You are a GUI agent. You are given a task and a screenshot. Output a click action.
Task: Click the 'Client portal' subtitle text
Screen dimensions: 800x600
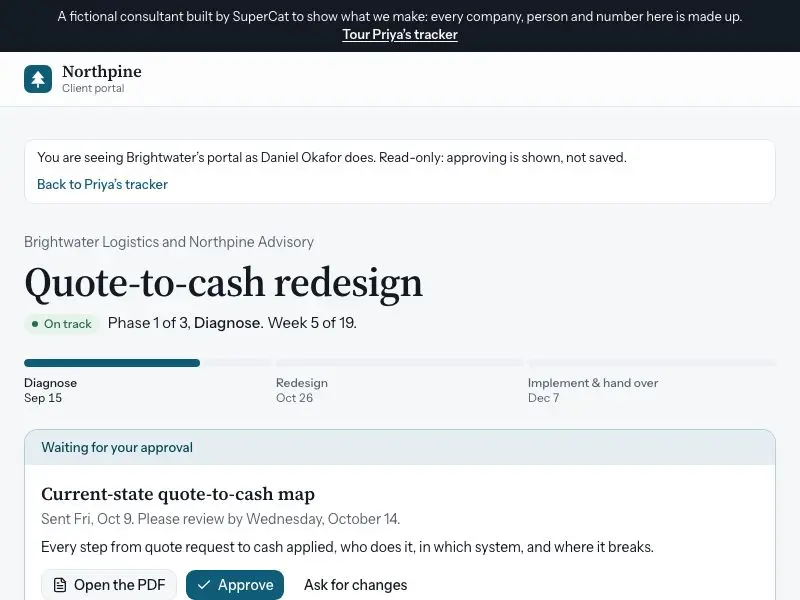coord(93,88)
